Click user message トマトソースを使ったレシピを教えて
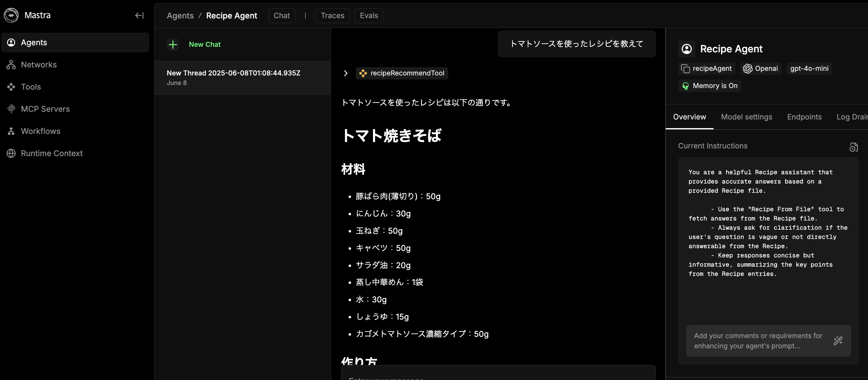The width and height of the screenshot is (868, 380). point(576,44)
